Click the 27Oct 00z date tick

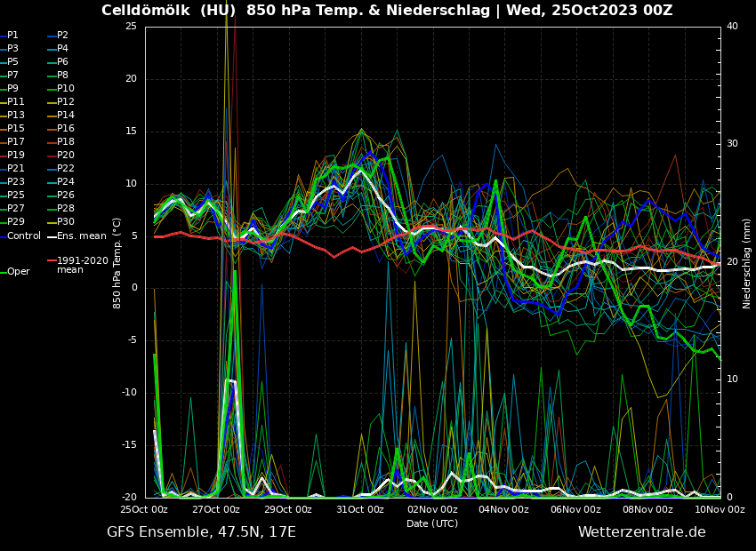pos(216,510)
